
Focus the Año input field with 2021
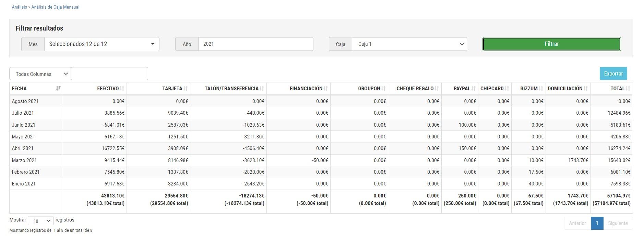tap(255, 44)
